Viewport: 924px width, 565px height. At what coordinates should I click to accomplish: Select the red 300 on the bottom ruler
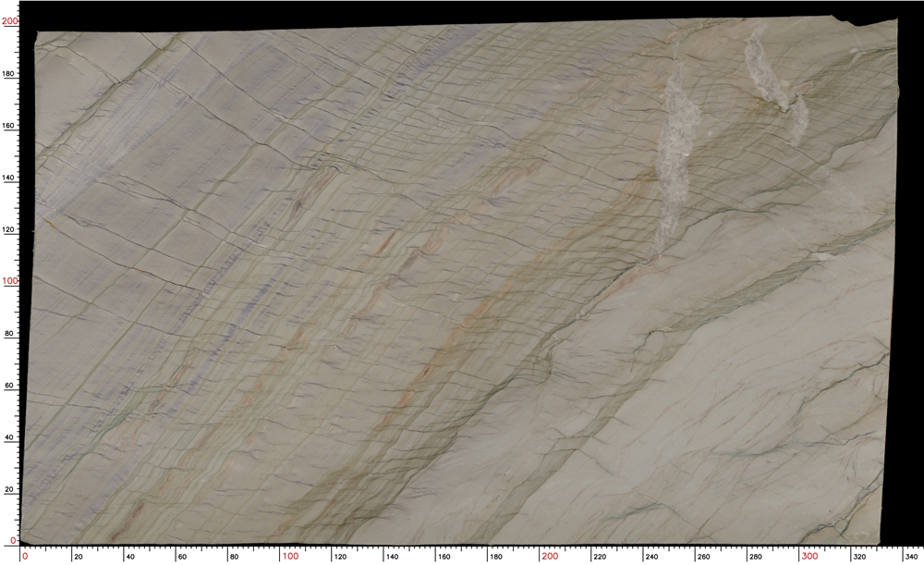(x=809, y=556)
